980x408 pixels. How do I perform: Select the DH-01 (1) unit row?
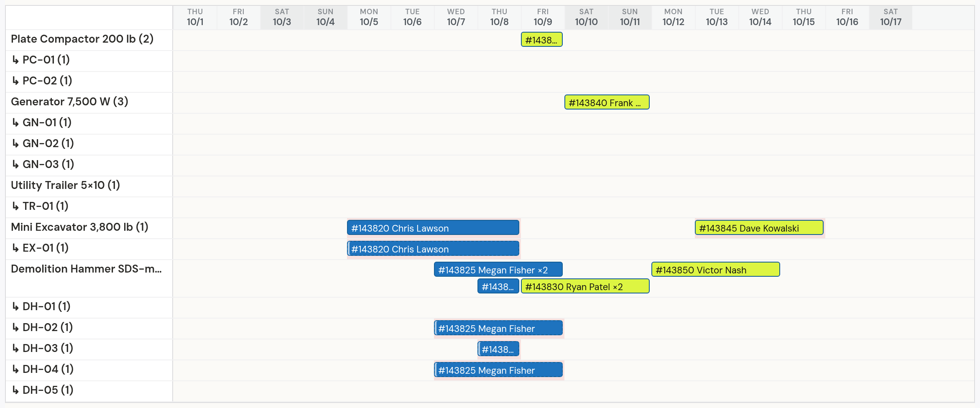tap(89, 307)
